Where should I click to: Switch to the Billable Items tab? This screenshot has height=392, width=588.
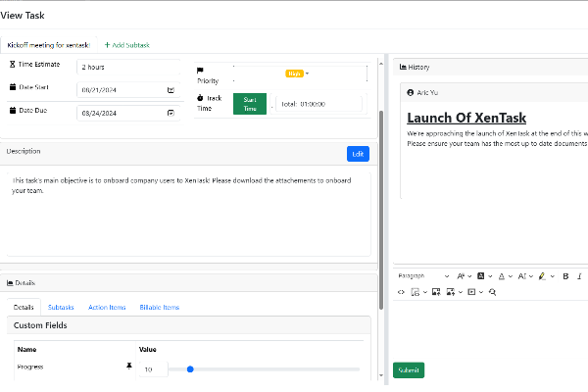click(x=160, y=307)
